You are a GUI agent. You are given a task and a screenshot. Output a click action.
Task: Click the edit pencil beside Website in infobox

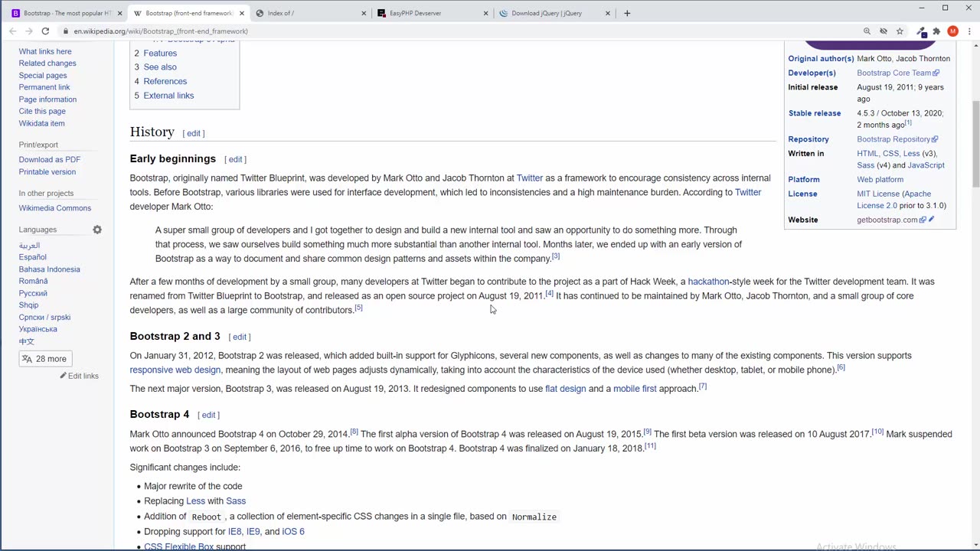pos(931,220)
